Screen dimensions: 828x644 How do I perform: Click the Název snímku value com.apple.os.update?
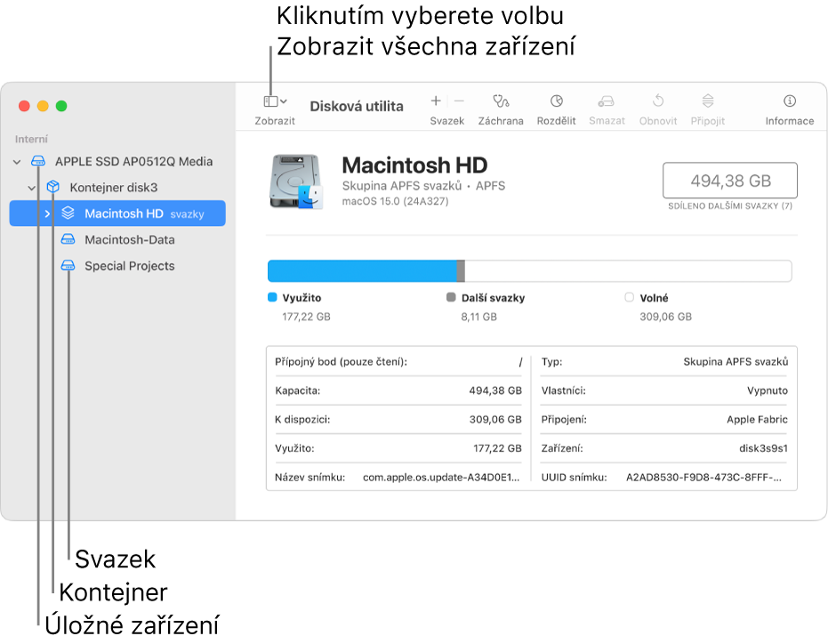[x=441, y=478]
